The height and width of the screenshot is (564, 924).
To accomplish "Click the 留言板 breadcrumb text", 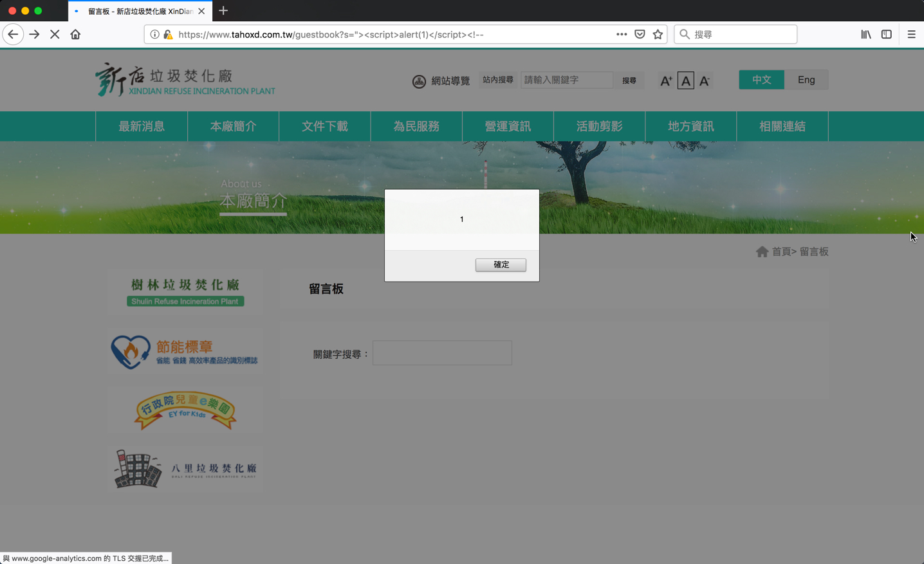I will pos(814,251).
